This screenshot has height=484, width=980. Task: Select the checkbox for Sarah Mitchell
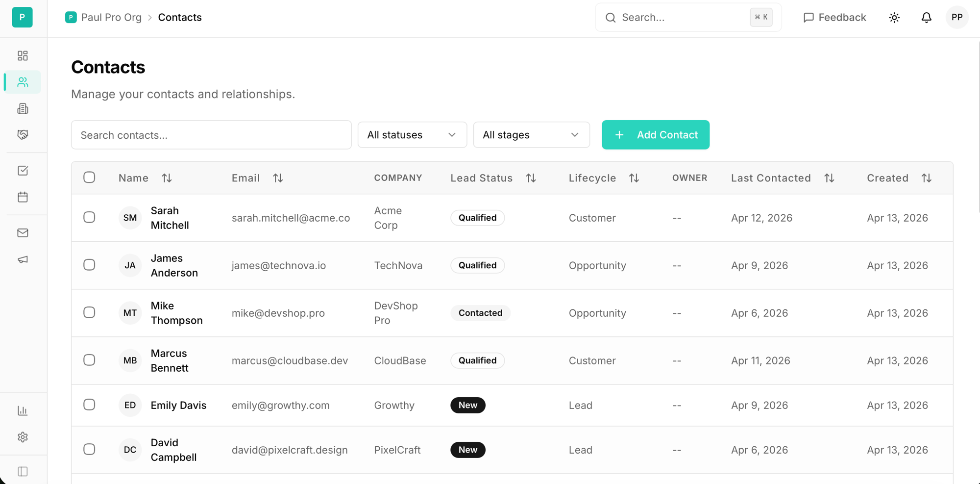(89, 217)
